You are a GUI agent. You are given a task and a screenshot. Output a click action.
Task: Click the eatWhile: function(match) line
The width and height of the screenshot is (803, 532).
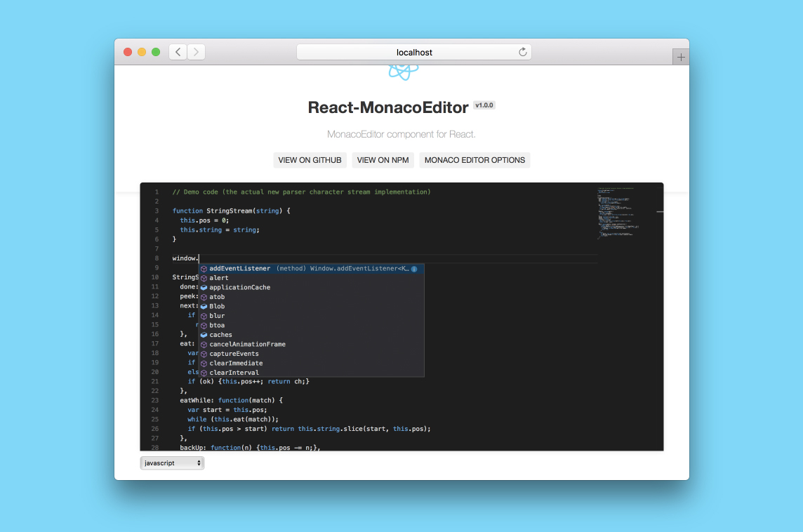pyautogui.click(x=231, y=401)
